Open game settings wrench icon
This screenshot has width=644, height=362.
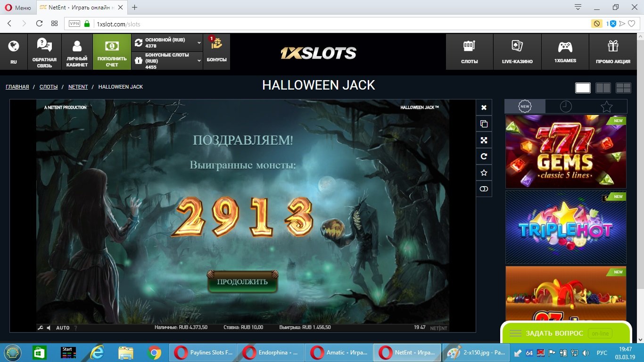(x=40, y=328)
